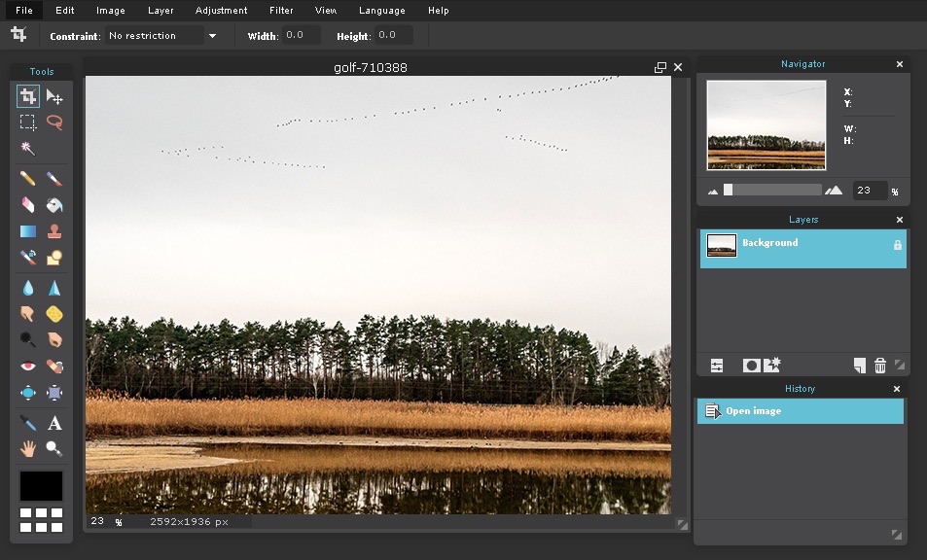927x560 pixels.
Task: Choose the Paint Bucket tool
Action: pyautogui.click(x=54, y=204)
